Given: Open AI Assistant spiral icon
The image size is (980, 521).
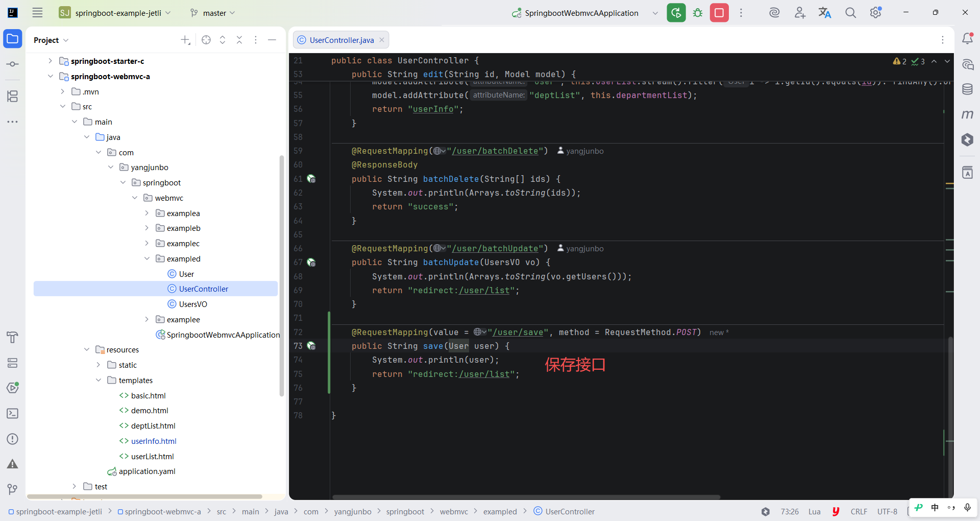Looking at the screenshot, I should click(x=774, y=13).
